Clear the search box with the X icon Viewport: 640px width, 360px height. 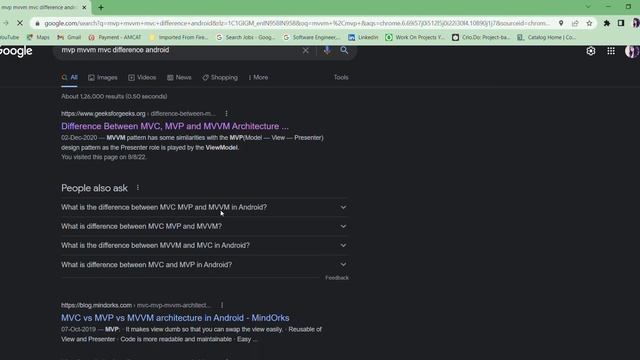(x=305, y=51)
